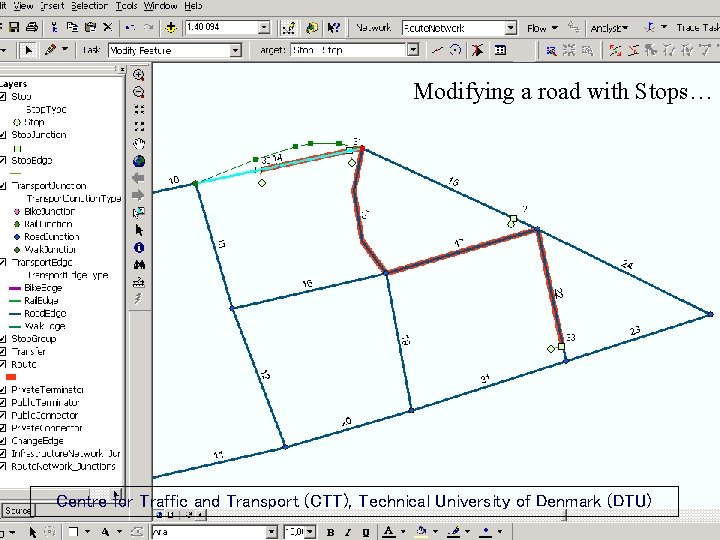Viewport: 720px width, 540px height.
Task: Toggle the ChangeEdge layer checkbox
Action: tap(3, 441)
